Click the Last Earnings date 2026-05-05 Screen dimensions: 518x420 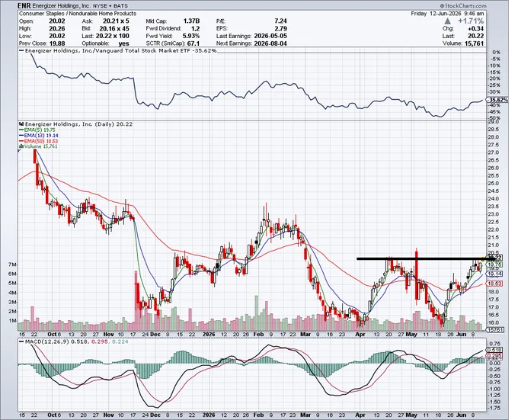click(270, 36)
